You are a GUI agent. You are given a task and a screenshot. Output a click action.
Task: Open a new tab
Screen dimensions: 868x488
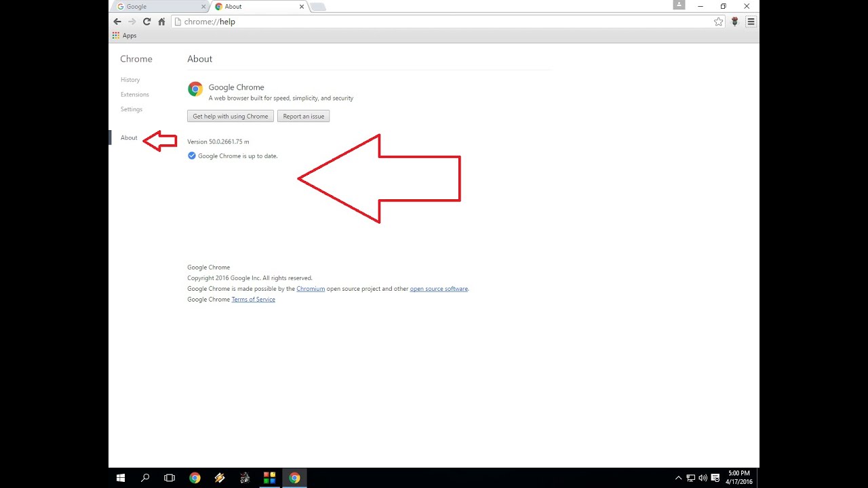coord(317,7)
